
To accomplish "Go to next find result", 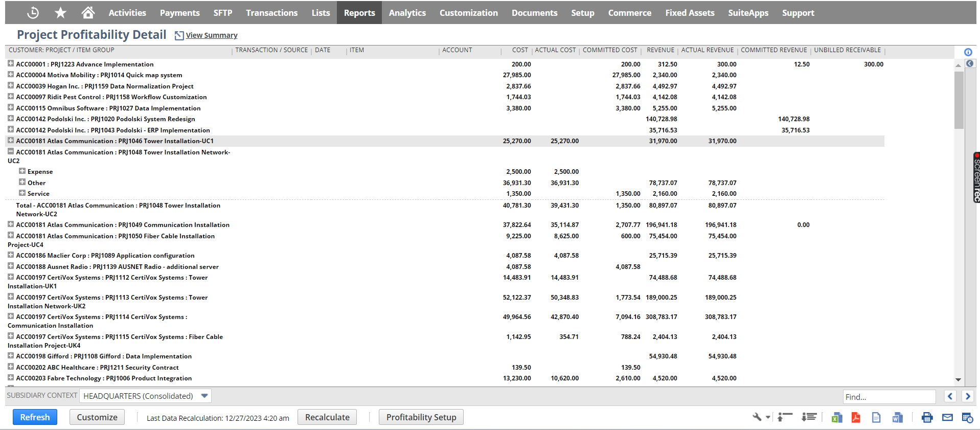I will click(x=967, y=396).
